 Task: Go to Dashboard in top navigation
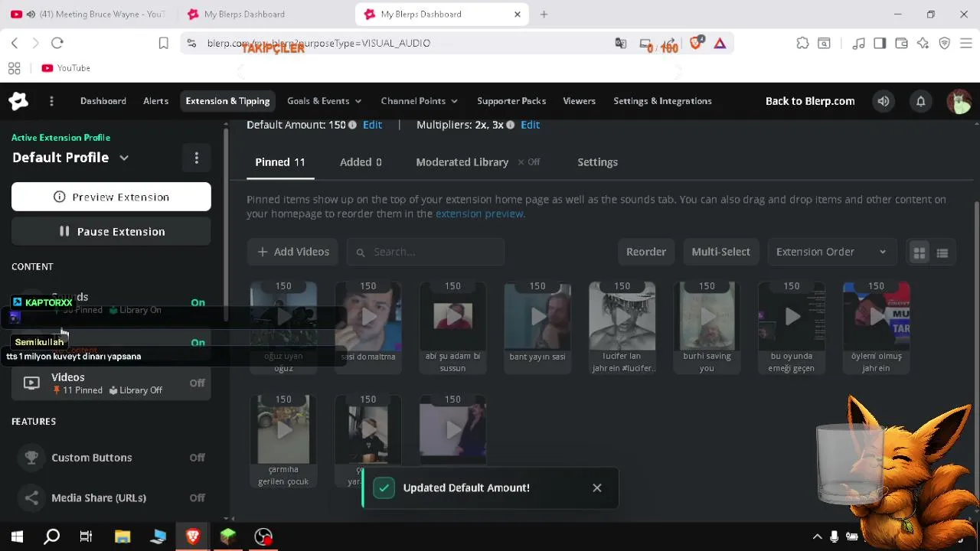tap(103, 101)
